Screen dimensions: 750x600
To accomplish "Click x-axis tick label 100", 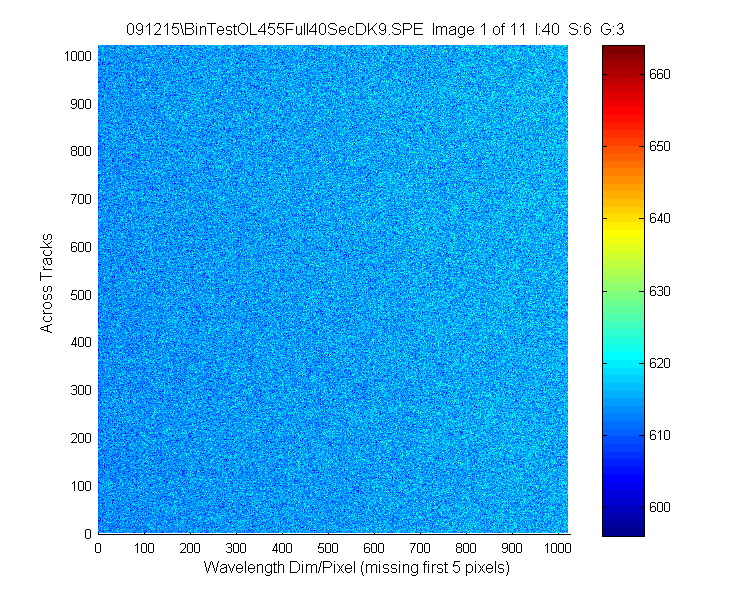I will [144, 548].
